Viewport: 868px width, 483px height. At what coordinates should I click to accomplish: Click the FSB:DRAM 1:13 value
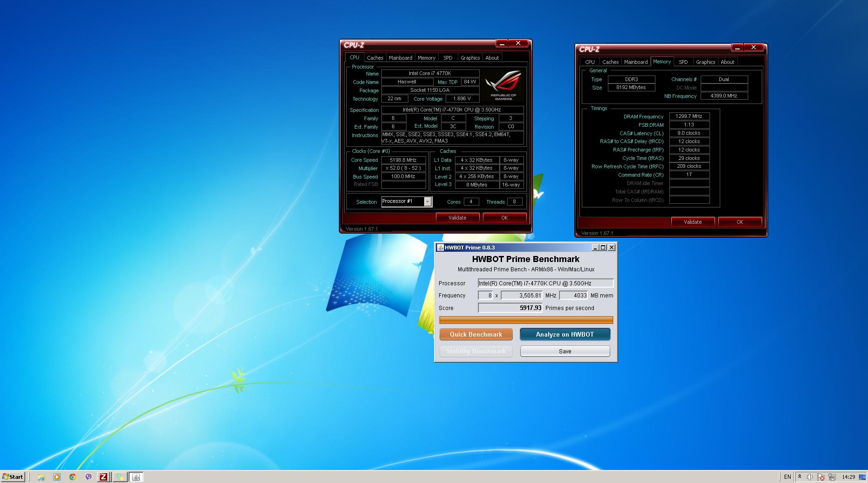(689, 124)
